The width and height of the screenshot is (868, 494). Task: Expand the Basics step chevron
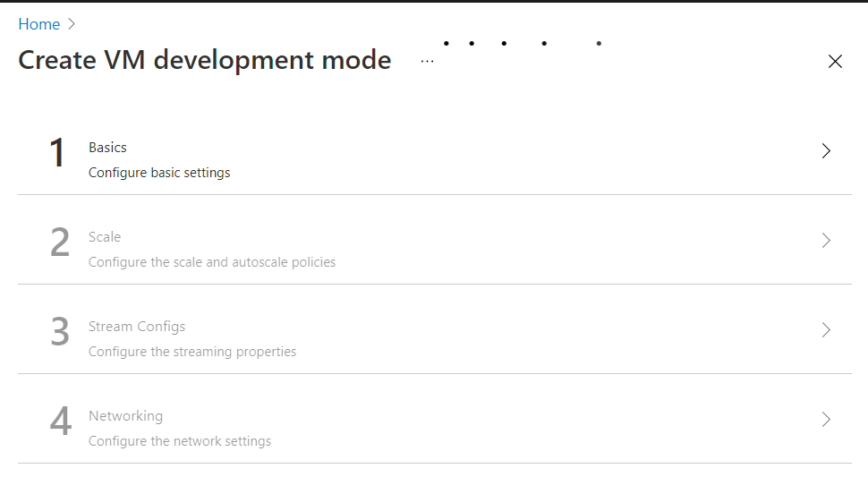pos(826,150)
